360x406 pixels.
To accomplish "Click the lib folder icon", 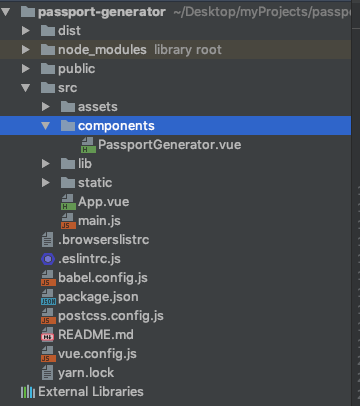I will [68, 164].
